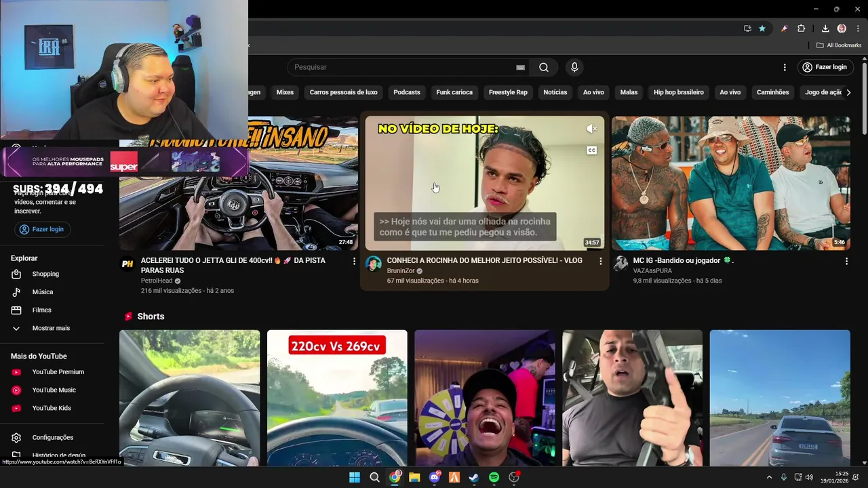
Task: Select Carros pessoais de luxo chip
Action: coord(343,92)
